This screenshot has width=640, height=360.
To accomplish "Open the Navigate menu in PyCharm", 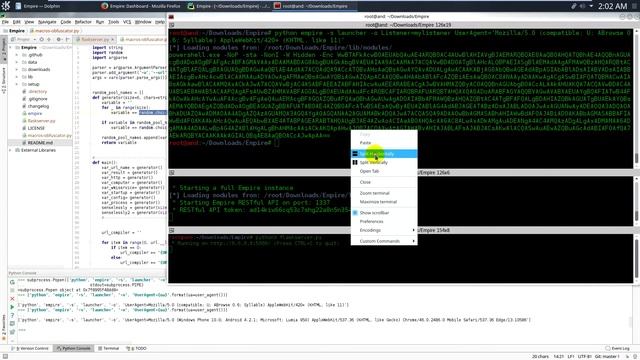I will (47, 22).
